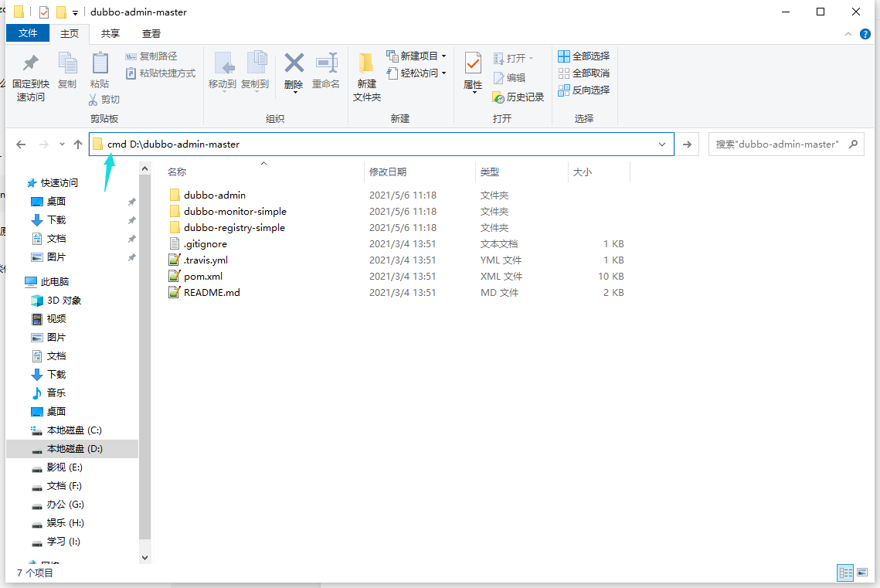Screen dimensions: 880x588
Task: Switch to details view icon
Action: 845,573
